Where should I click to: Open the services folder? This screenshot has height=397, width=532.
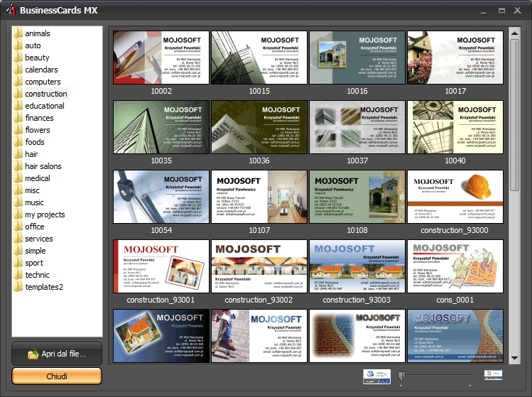[39, 239]
